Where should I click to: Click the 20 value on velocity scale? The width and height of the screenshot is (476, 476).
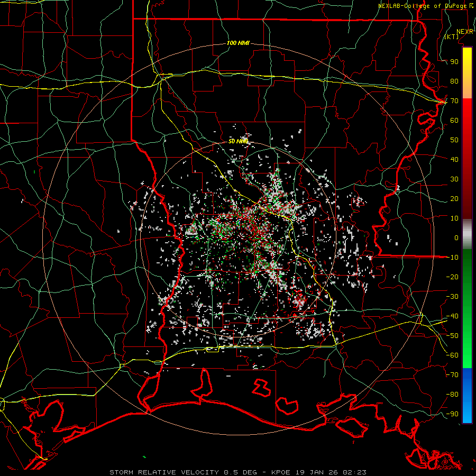[454, 198]
